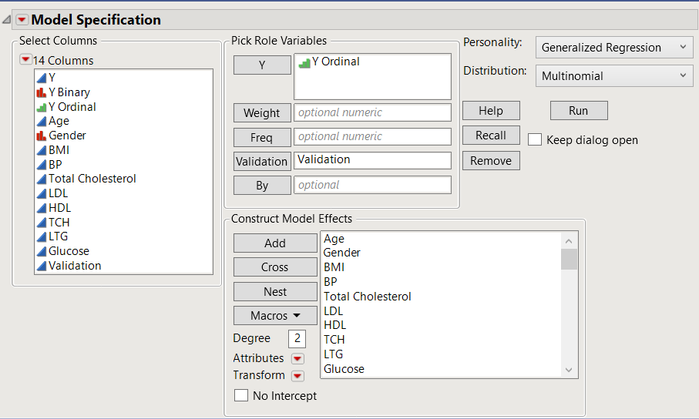
Task: Expand the Macros dropdown button
Action: 260,316
